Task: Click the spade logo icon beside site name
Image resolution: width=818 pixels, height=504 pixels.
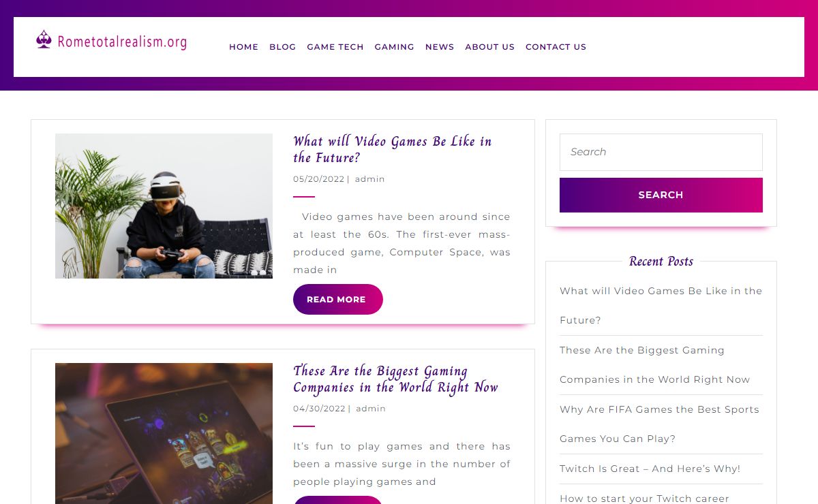Action: (44, 40)
